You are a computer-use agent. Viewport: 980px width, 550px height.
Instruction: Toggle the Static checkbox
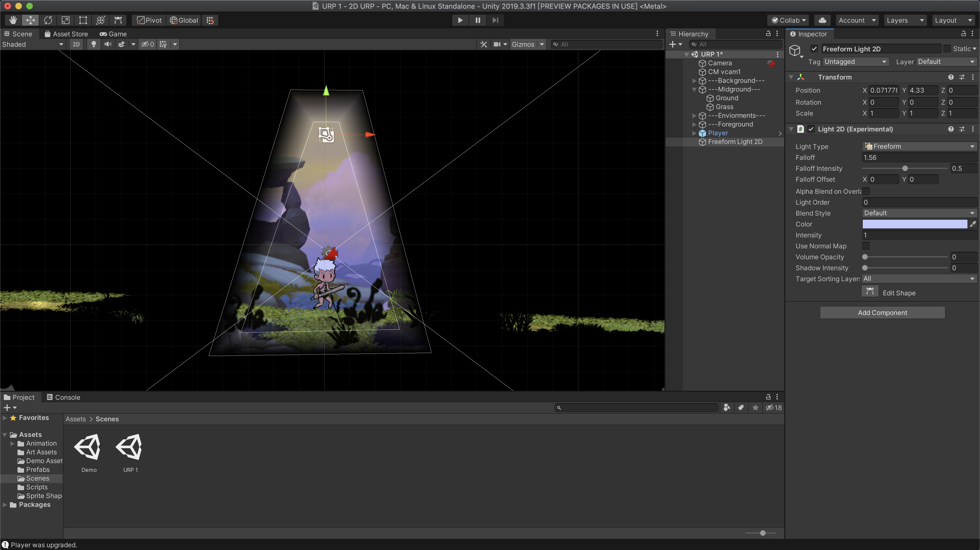pyautogui.click(x=947, y=49)
